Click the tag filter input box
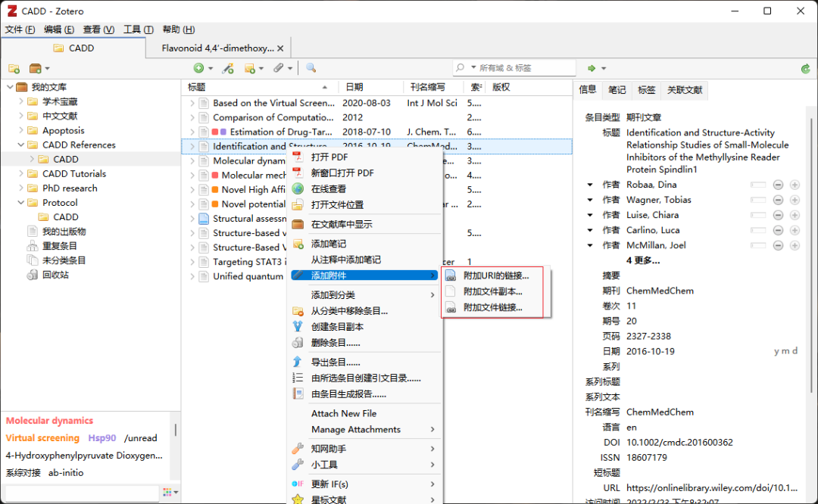 click(x=82, y=493)
